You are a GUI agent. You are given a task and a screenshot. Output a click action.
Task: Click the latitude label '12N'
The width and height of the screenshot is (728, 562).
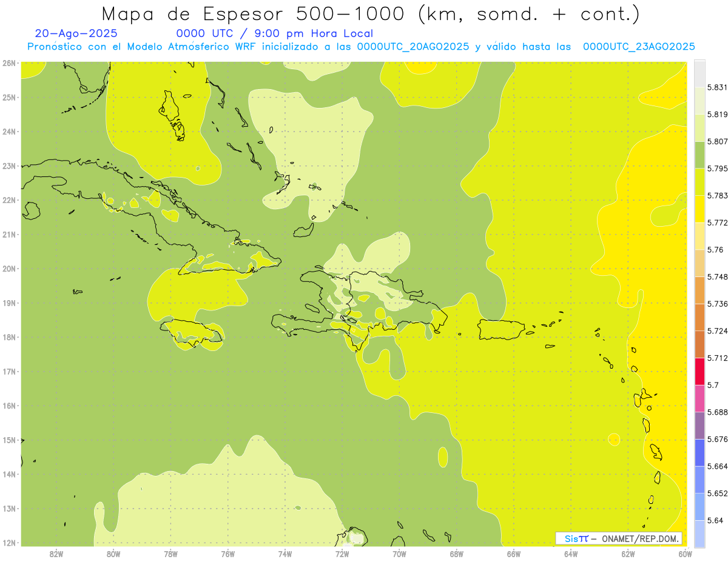point(9,543)
